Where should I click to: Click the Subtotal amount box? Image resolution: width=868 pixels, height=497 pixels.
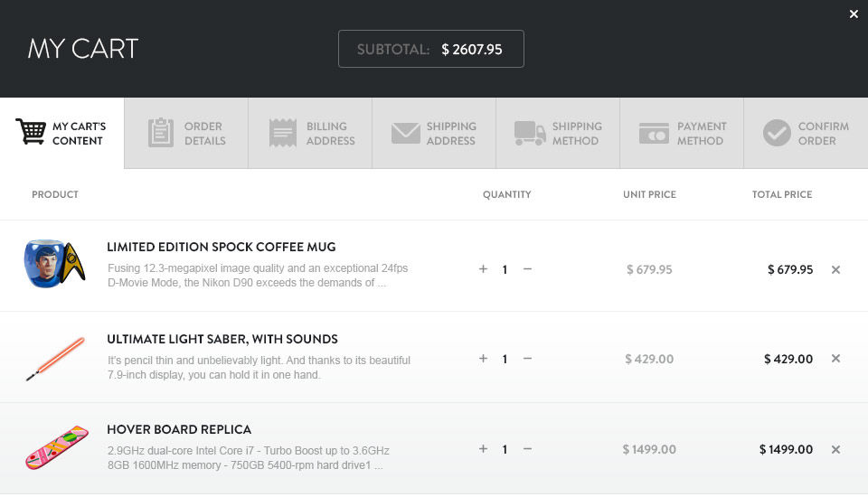coord(430,49)
